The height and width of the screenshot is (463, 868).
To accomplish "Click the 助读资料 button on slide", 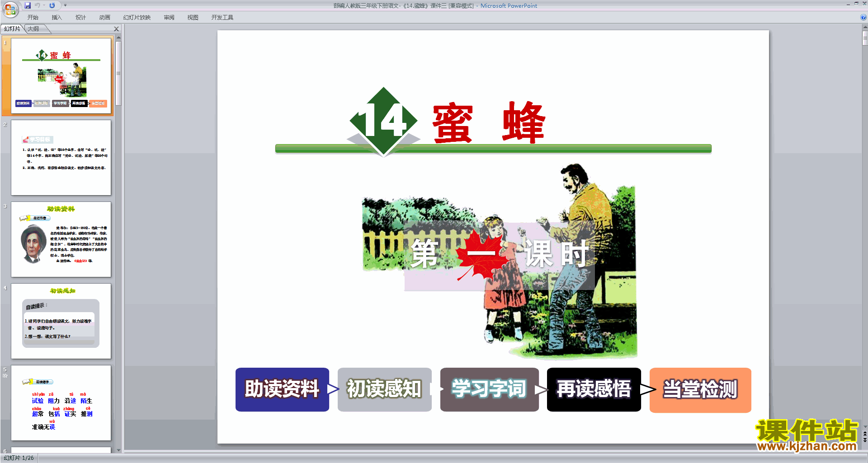I will pos(282,389).
